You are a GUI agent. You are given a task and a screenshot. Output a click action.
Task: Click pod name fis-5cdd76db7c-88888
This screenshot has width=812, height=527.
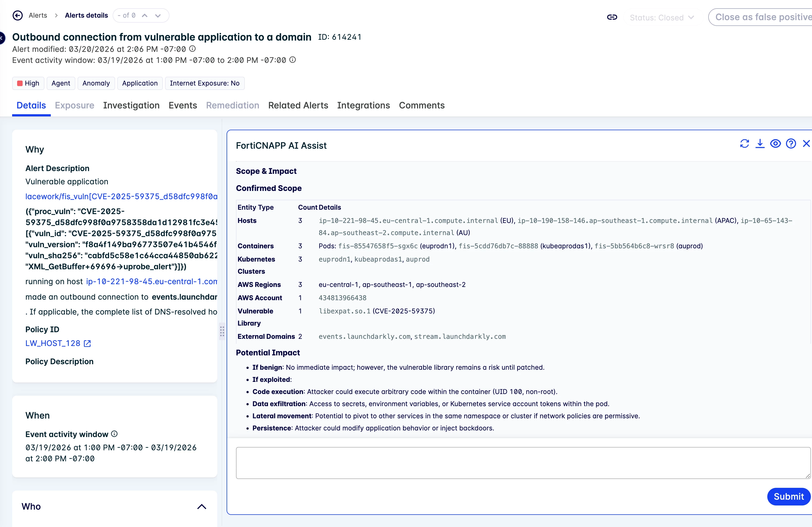click(498, 246)
